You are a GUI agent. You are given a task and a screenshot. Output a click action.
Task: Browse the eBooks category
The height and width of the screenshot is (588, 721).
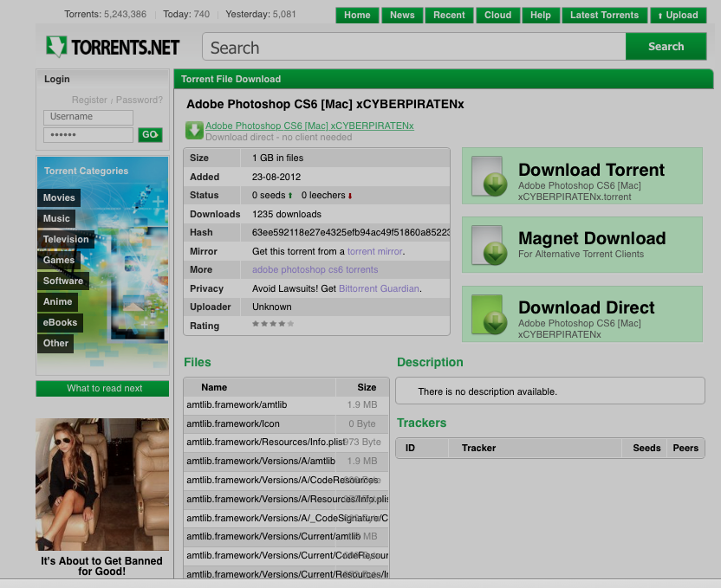(x=61, y=322)
